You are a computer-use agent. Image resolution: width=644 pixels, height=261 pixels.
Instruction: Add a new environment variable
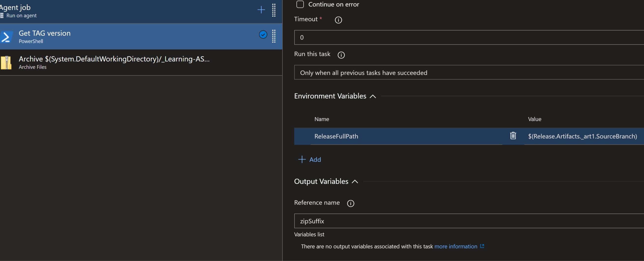pyautogui.click(x=309, y=159)
